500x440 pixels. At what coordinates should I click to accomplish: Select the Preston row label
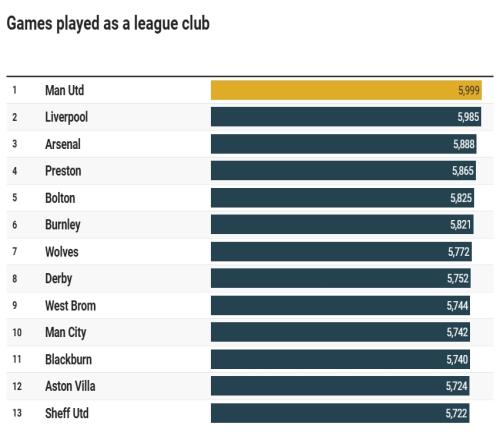coord(63,171)
